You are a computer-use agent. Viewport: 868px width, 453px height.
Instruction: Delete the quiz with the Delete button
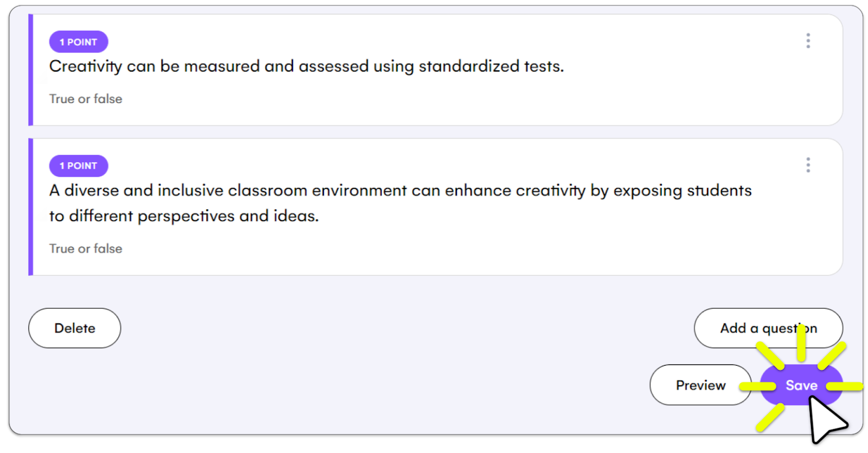point(75,328)
